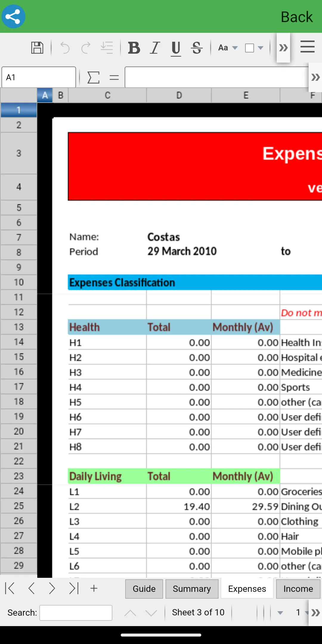Viewport: 322px width, 644px height.
Task: Add a new sheet with the plus icon
Action: click(94, 588)
